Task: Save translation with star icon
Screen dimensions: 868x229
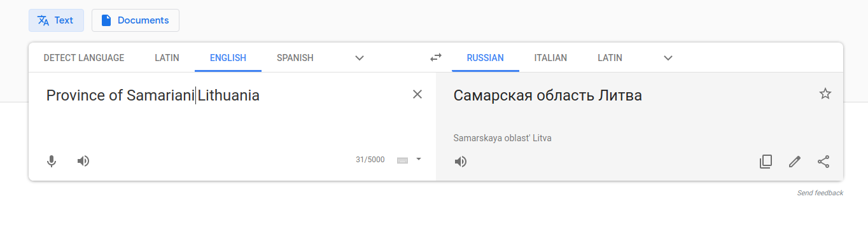Action: pyautogui.click(x=825, y=94)
